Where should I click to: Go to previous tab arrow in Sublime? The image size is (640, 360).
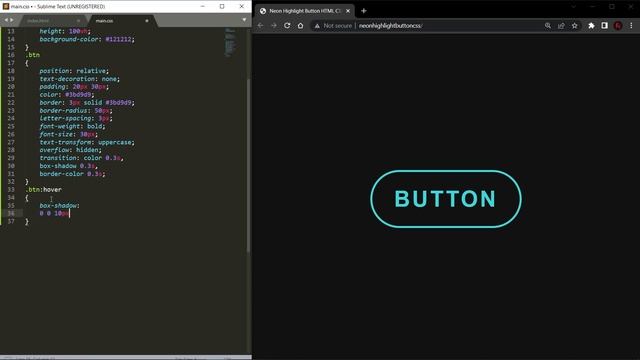[6, 20]
